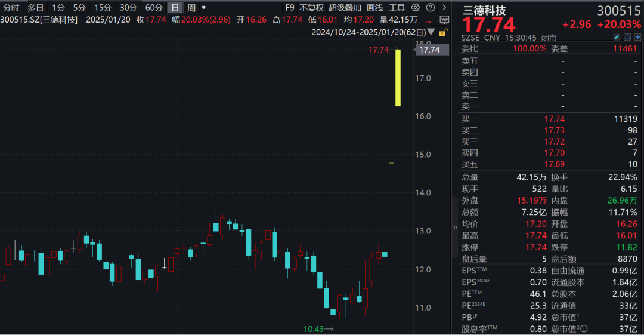
Task: Click 换手 value 22.94%
Action: pos(623,177)
